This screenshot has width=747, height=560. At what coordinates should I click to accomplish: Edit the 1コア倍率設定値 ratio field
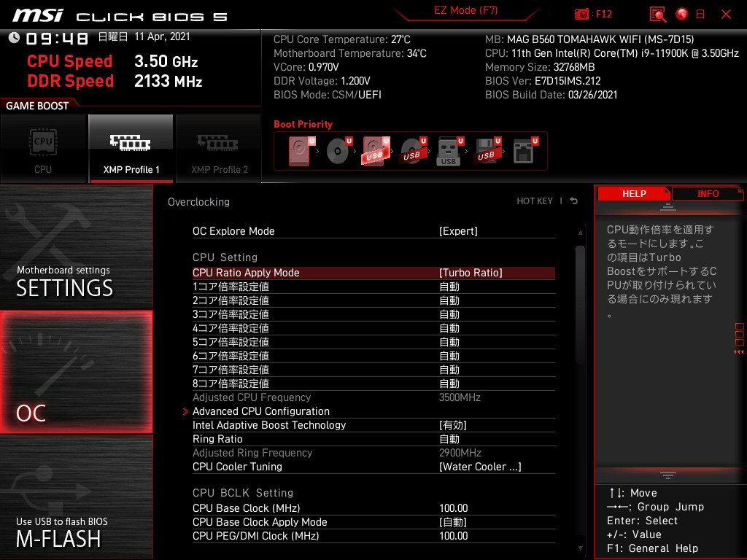373,287
